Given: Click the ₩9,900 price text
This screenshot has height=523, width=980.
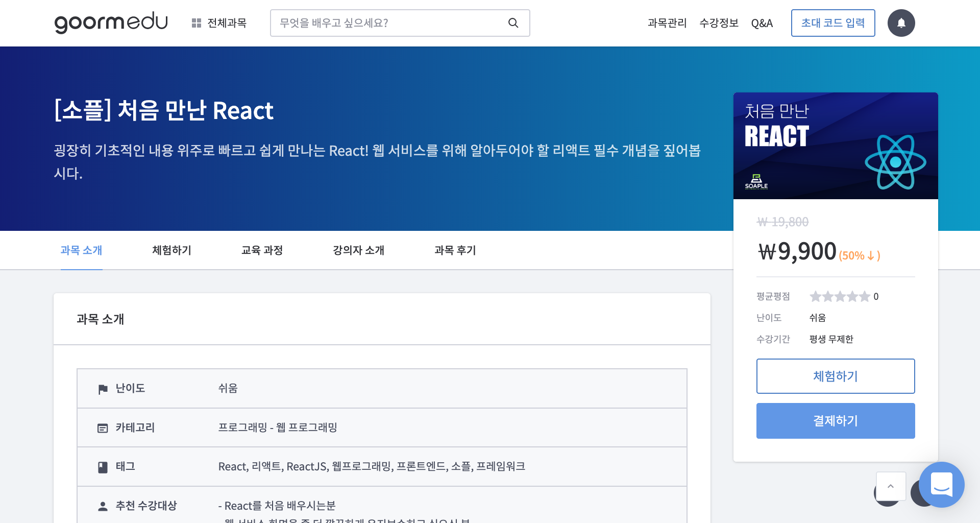Looking at the screenshot, I should [797, 251].
